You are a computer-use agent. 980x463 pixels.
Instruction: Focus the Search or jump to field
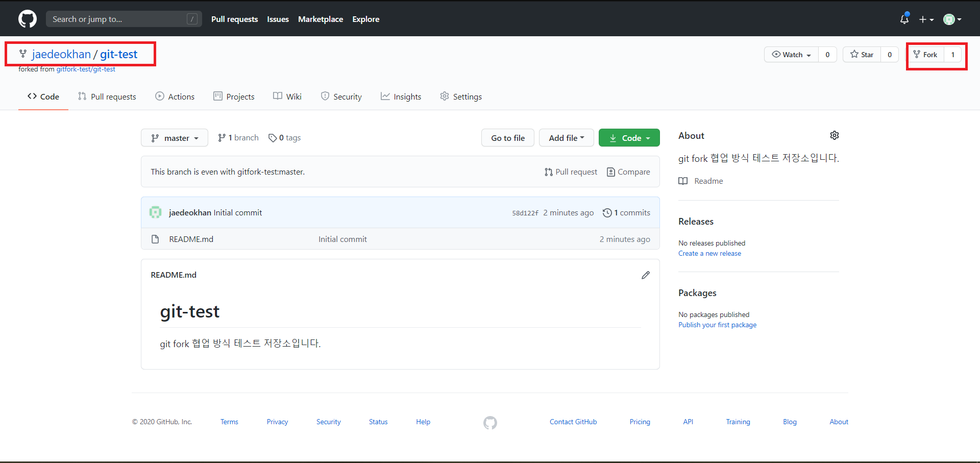(124, 19)
